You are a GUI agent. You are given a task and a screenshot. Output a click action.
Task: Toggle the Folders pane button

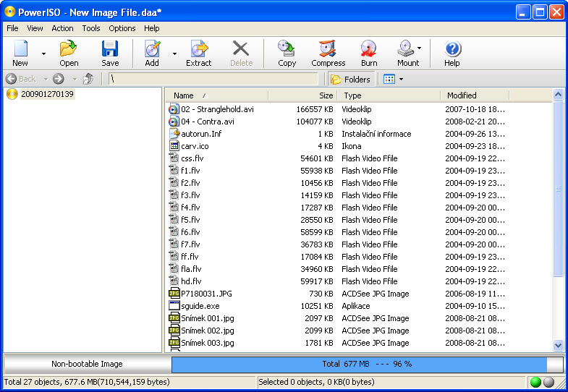(x=350, y=79)
